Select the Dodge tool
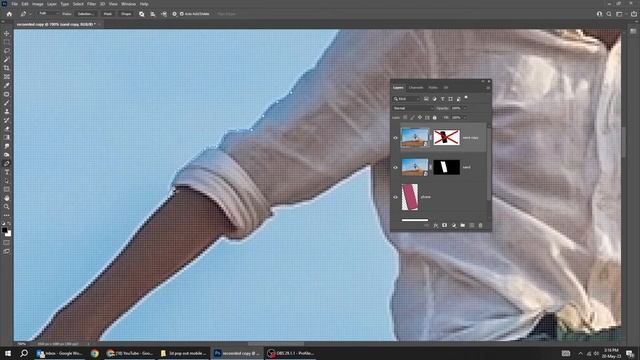Viewport: 640px width, 360px height. [x=7, y=155]
